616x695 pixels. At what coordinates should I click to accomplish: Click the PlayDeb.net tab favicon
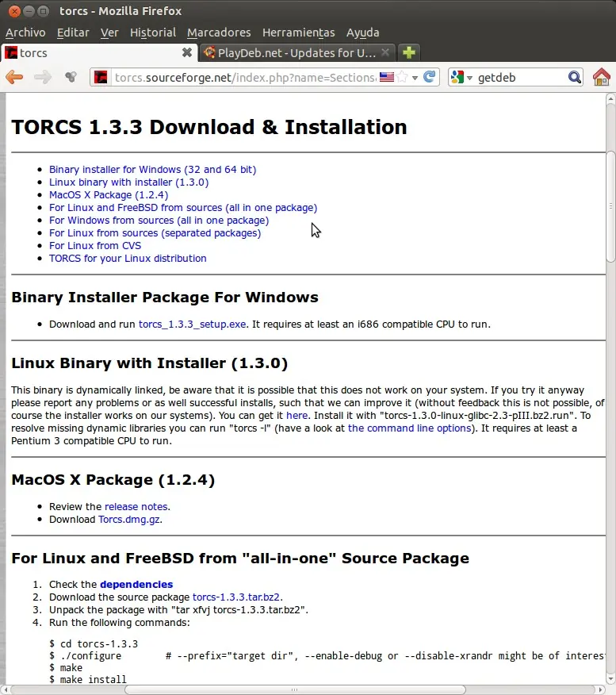click(x=209, y=52)
